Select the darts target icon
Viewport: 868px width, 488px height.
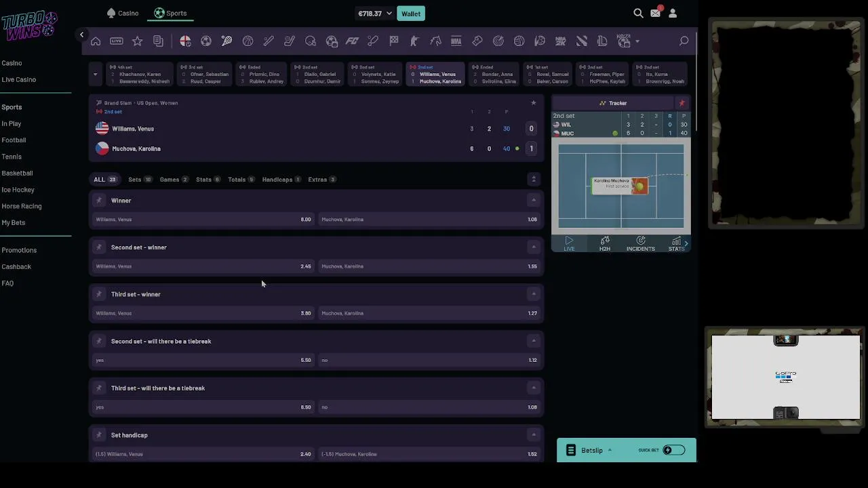click(498, 41)
